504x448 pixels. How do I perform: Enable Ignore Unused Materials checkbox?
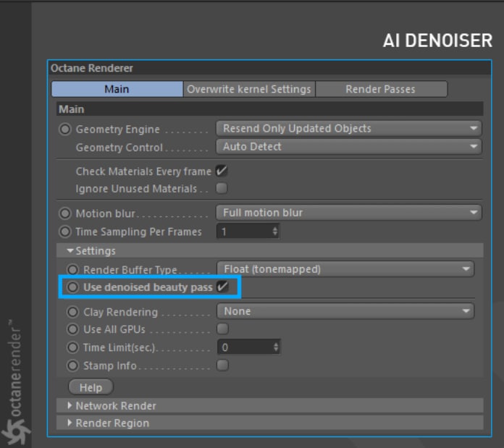[x=222, y=188]
